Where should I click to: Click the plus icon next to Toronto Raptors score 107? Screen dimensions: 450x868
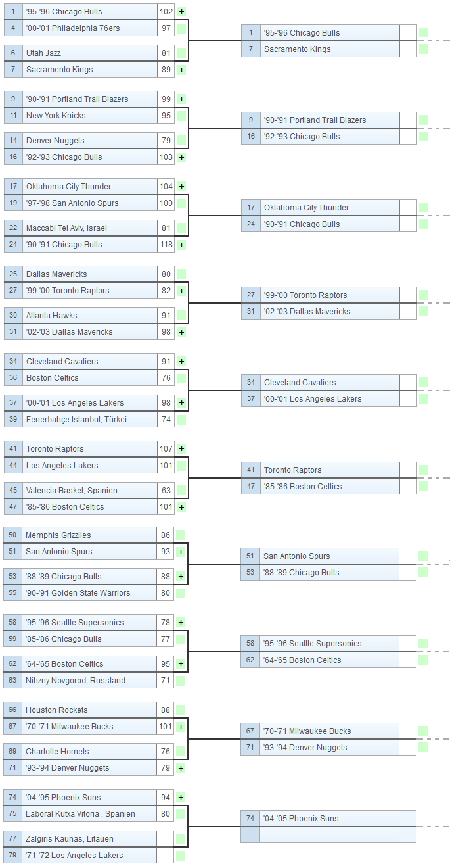pos(181,449)
